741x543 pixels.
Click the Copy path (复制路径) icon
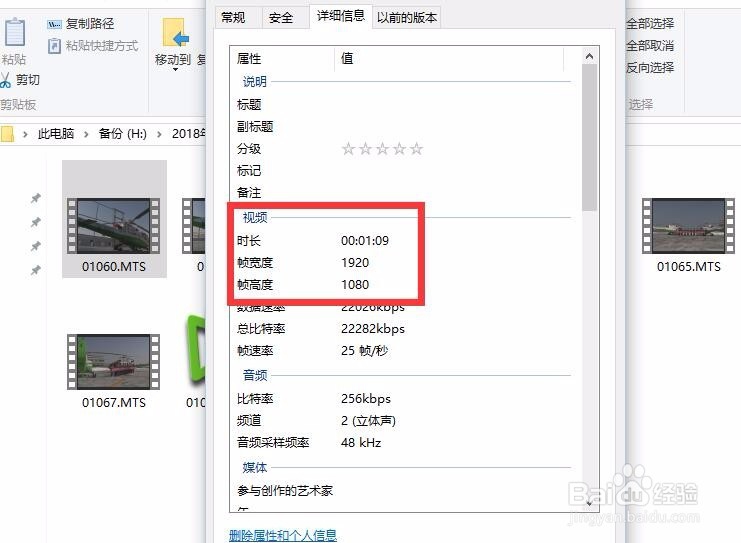54,24
